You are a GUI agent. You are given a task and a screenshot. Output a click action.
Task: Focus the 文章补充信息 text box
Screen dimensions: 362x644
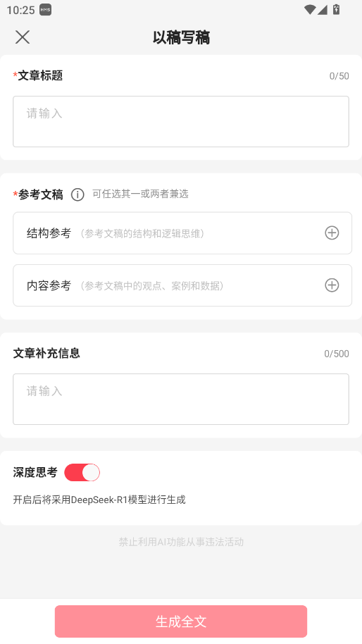pos(181,400)
